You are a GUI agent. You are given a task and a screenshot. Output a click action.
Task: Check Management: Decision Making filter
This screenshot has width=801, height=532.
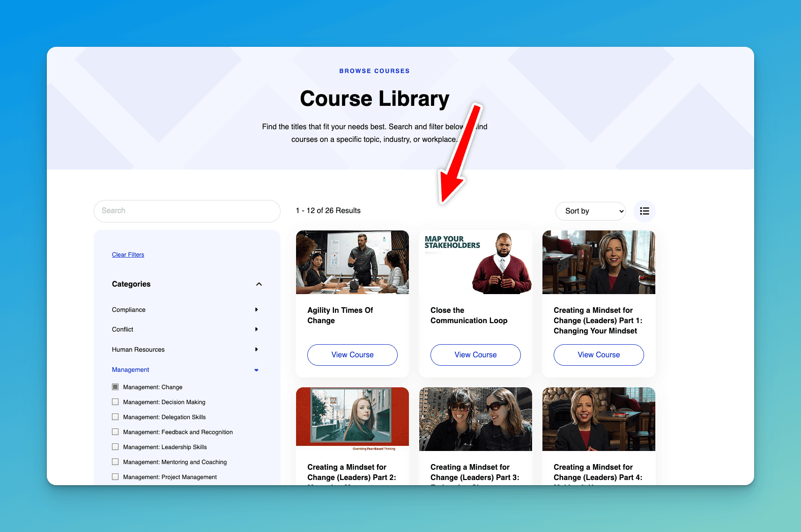click(115, 402)
